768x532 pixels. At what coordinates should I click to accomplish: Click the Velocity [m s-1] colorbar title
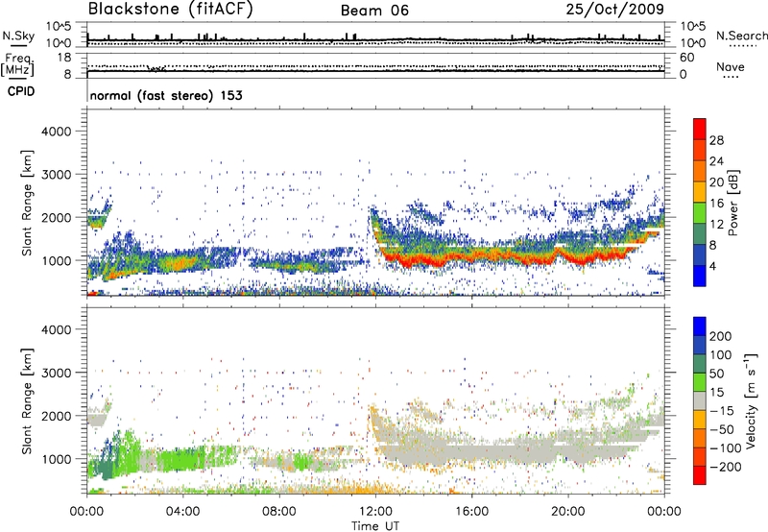point(751,400)
